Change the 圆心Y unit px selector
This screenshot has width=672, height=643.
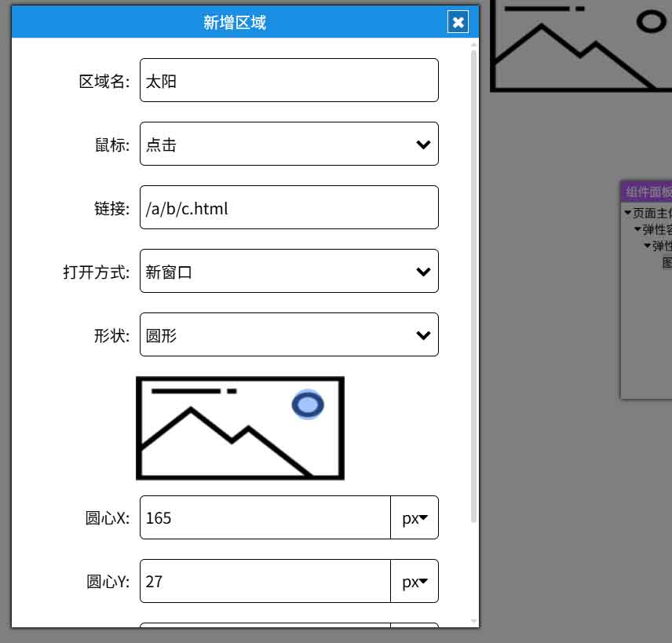[415, 581]
